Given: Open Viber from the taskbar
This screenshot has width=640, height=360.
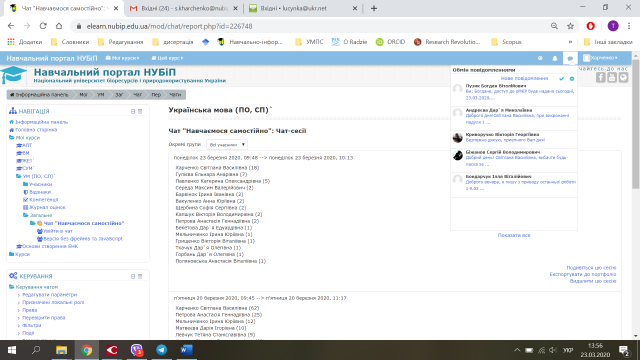Looking at the screenshot, I should pos(137,350).
